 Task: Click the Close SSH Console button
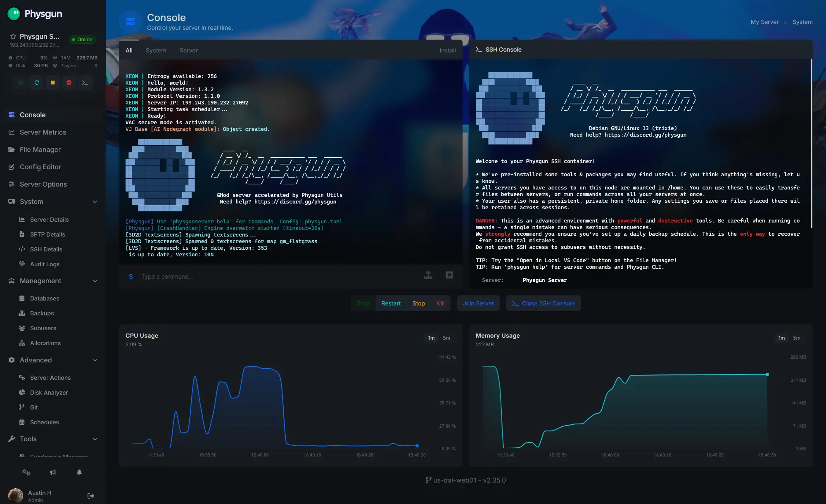[544, 303]
